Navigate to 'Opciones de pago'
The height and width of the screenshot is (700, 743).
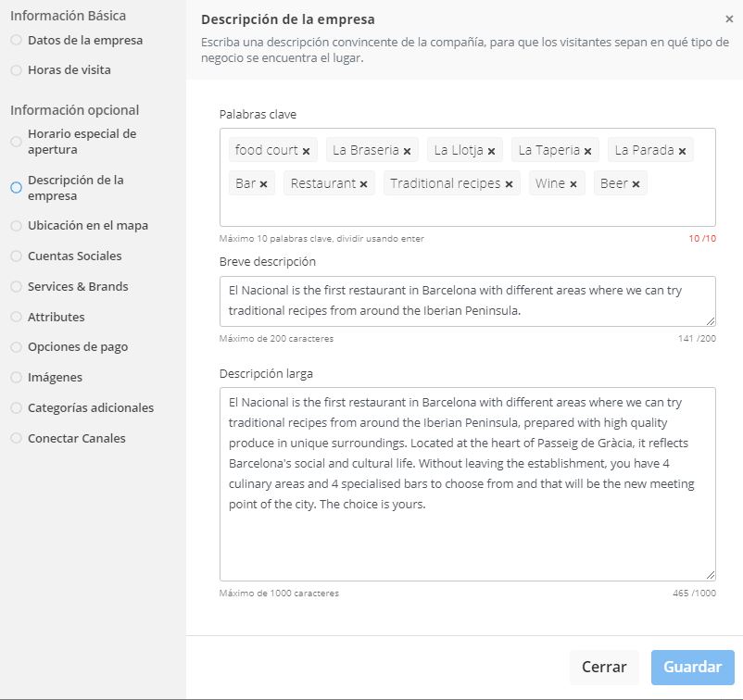(78, 346)
